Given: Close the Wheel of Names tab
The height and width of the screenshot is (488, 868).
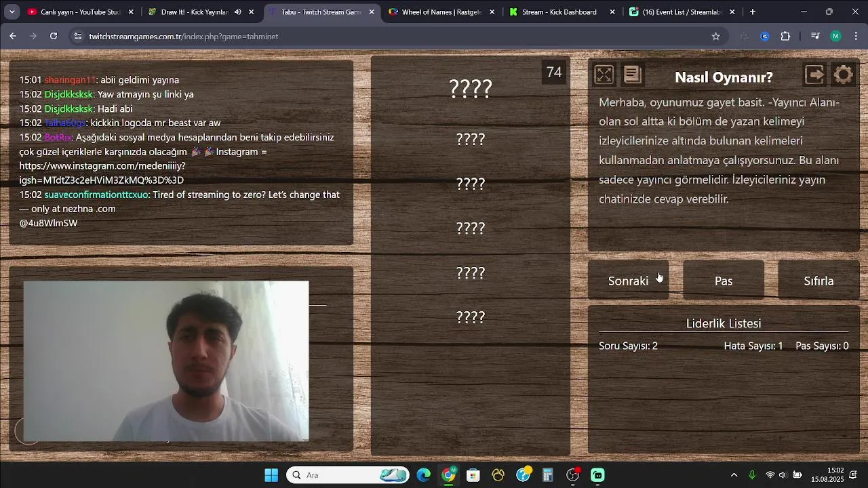Looking at the screenshot, I should click(492, 12).
